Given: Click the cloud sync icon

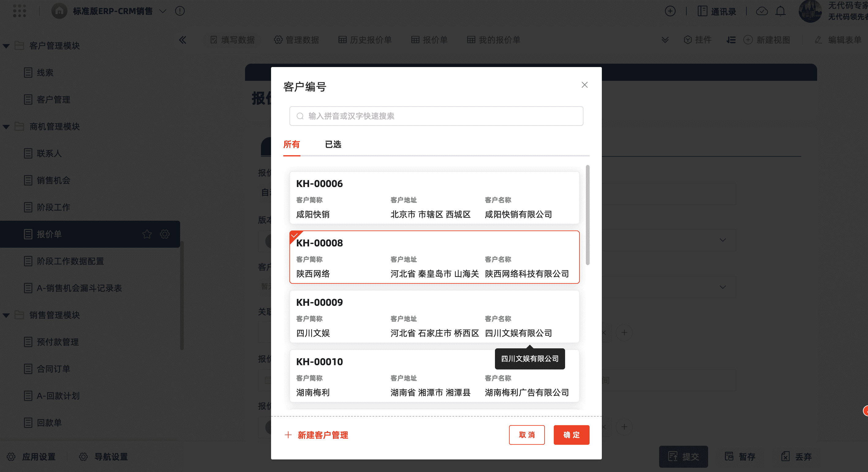Looking at the screenshot, I should coord(761,11).
